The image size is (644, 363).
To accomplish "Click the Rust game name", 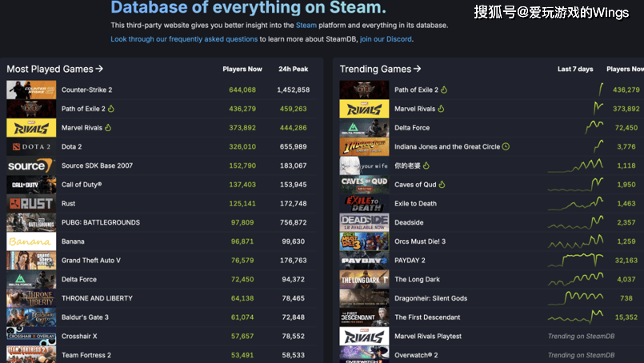I will click(x=68, y=203).
